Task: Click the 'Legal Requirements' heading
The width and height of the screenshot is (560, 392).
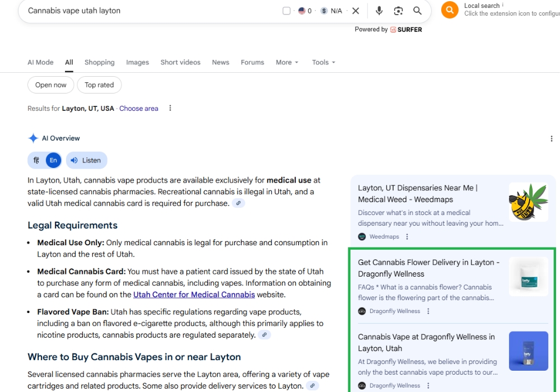Action: tap(72, 225)
